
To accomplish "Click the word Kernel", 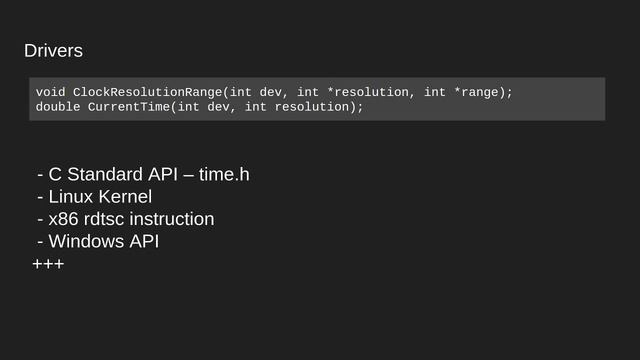I will [x=126, y=197].
